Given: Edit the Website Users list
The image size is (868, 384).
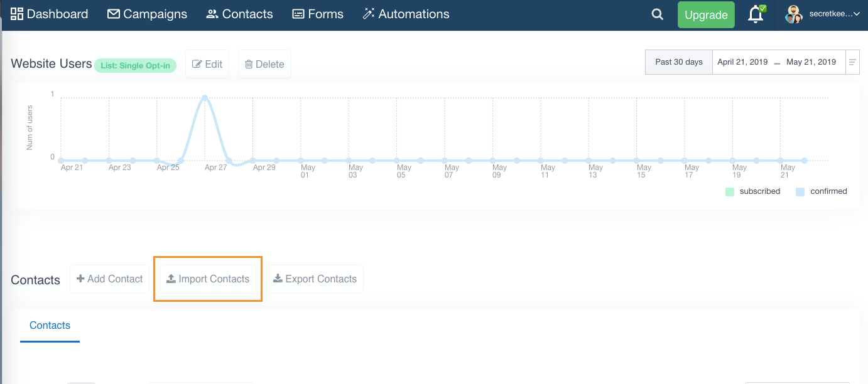Looking at the screenshot, I should (207, 64).
